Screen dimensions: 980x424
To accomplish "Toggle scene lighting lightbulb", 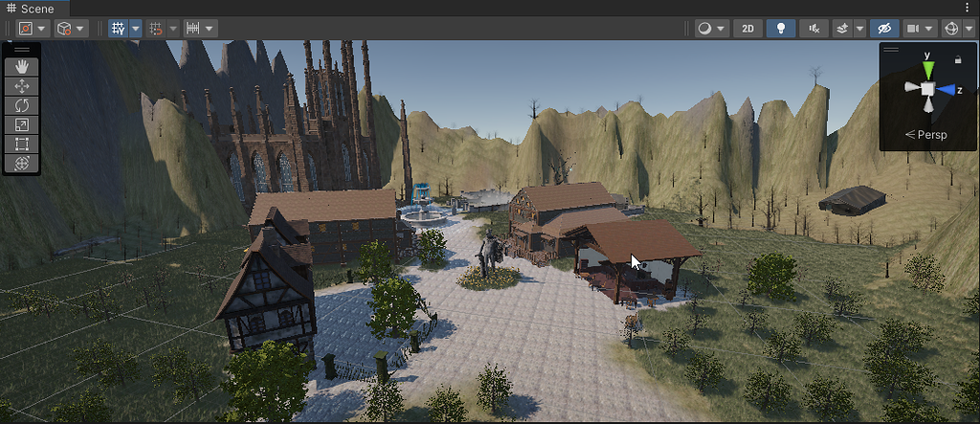I will (x=780, y=29).
